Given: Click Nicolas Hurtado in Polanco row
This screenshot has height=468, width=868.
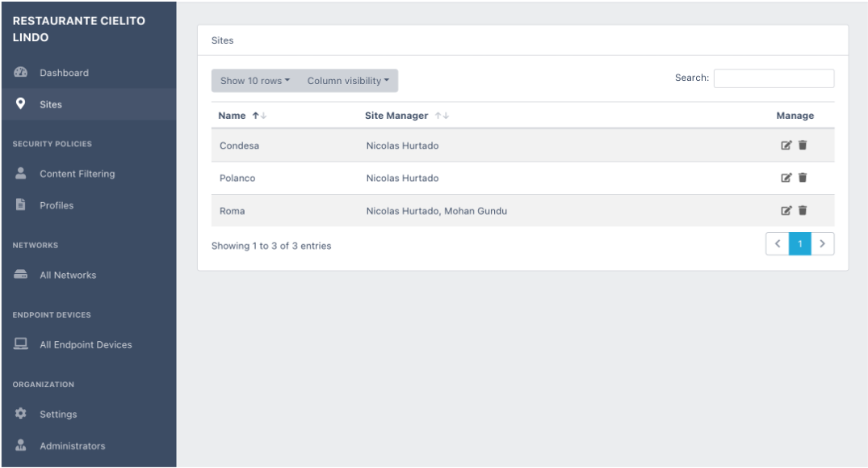Looking at the screenshot, I should click(402, 179).
